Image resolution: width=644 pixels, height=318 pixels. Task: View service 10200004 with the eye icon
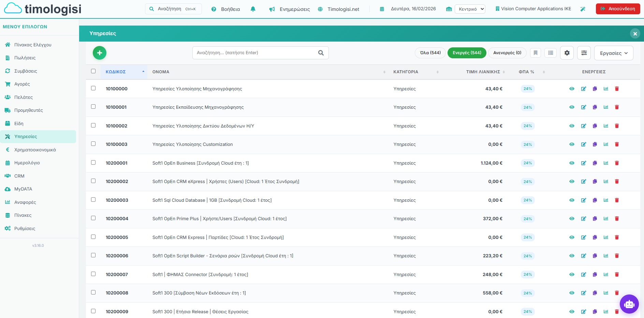click(572, 219)
